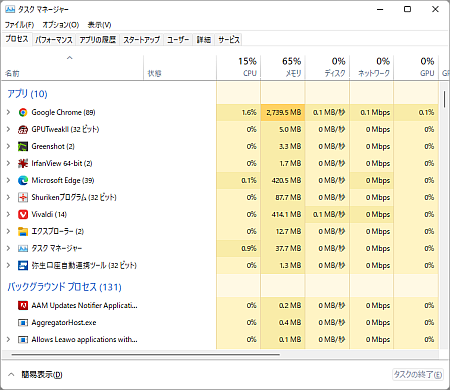This screenshot has width=450, height=390.
Task: Expand the Microsoft Edge process group
Action: [x=8, y=180]
